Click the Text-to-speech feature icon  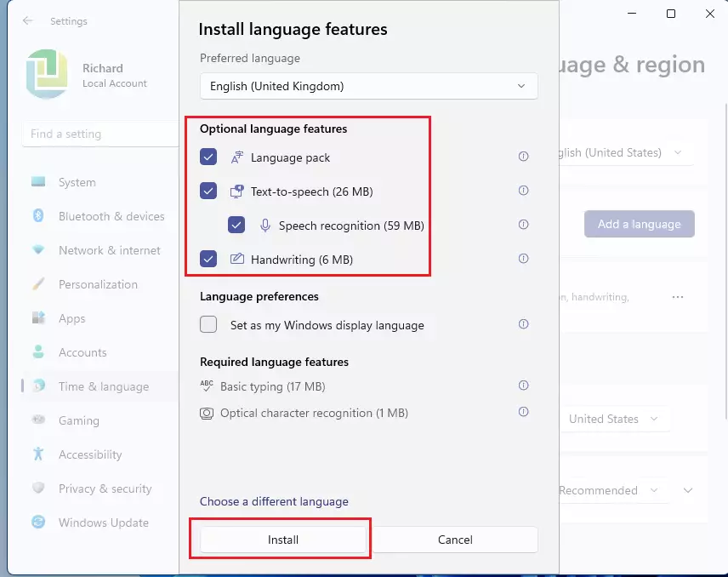237,191
